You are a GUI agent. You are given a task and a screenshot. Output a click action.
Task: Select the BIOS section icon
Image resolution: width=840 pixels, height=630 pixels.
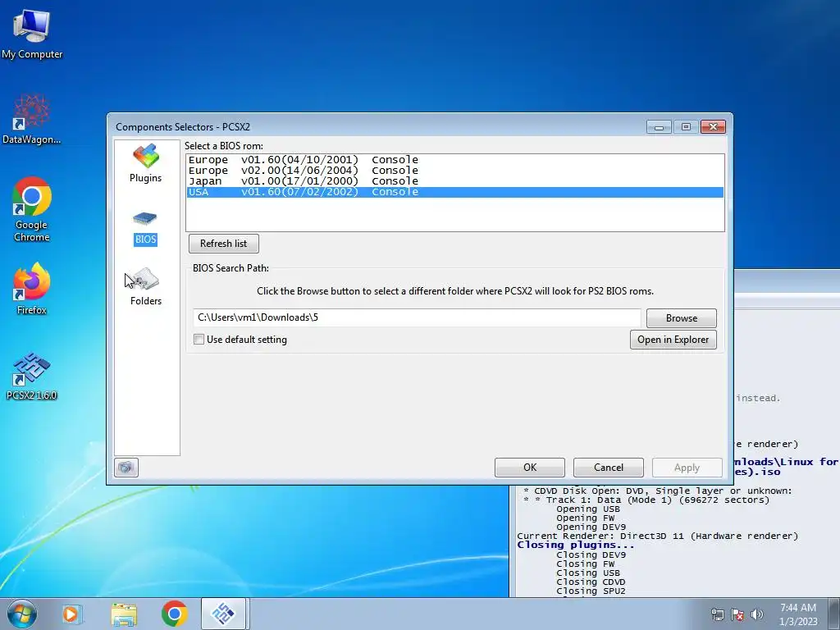146,228
